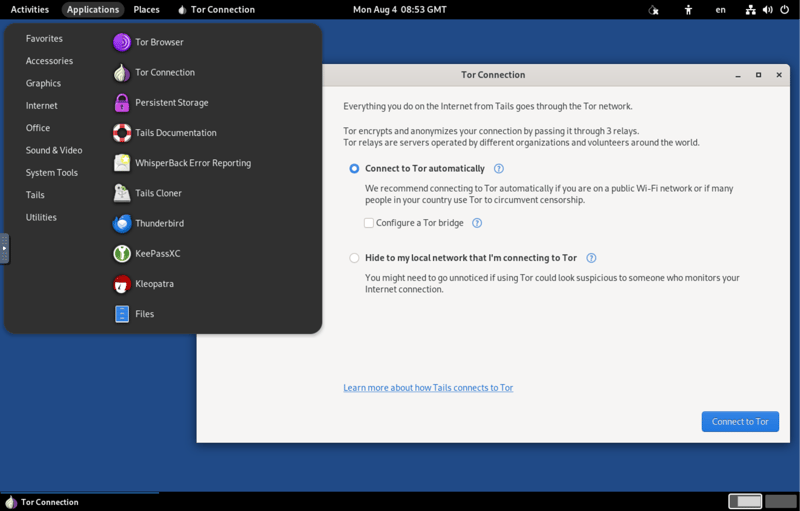Enable Configure a Tor bridge checkbox
The height and width of the screenshot is (511, 800).
point(369,223)
